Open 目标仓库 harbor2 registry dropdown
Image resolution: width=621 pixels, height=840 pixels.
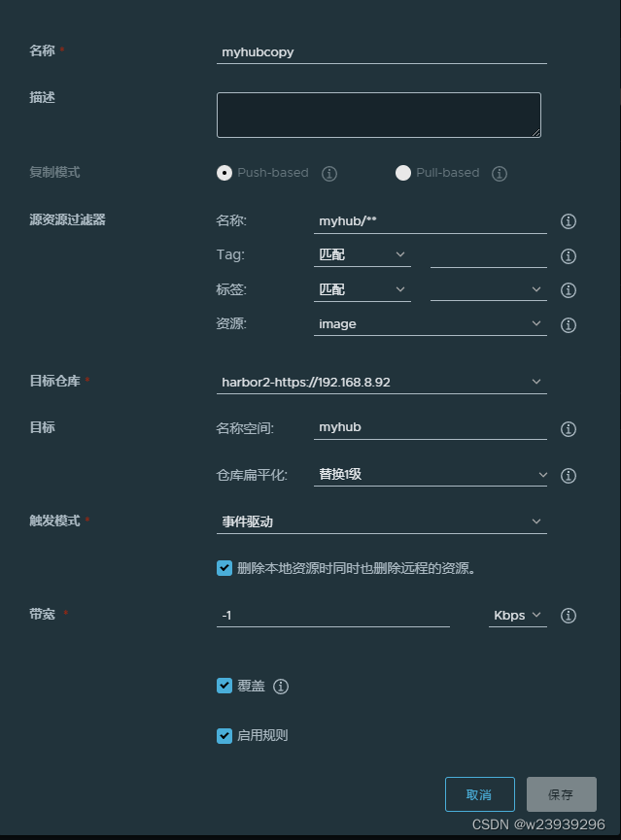[382, 382]
